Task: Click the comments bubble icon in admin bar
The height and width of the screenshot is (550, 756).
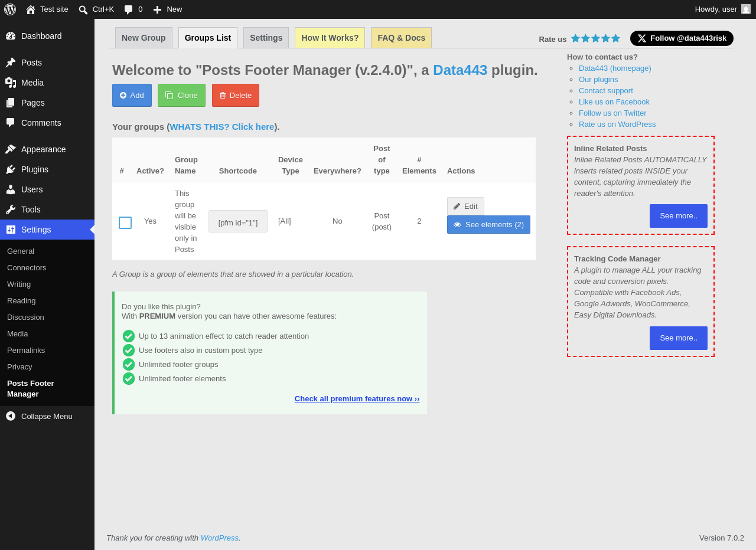Action: point(128,9)
